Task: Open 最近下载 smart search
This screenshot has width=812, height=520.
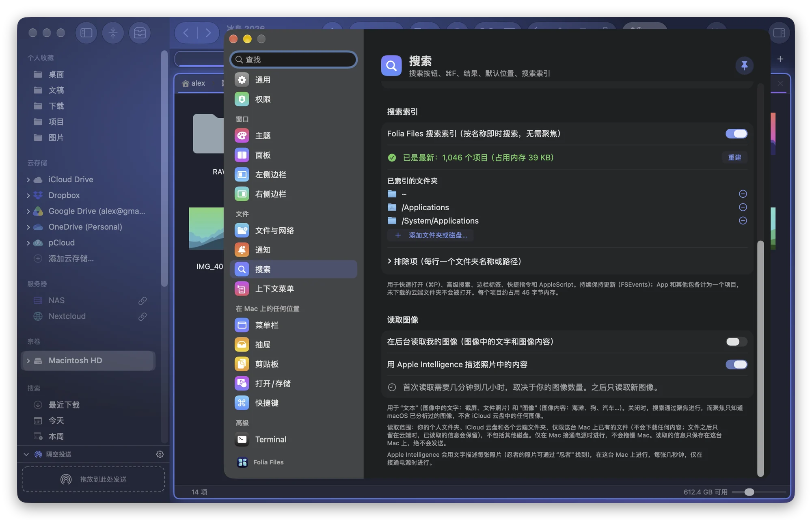Action: (x=64, y=405)
